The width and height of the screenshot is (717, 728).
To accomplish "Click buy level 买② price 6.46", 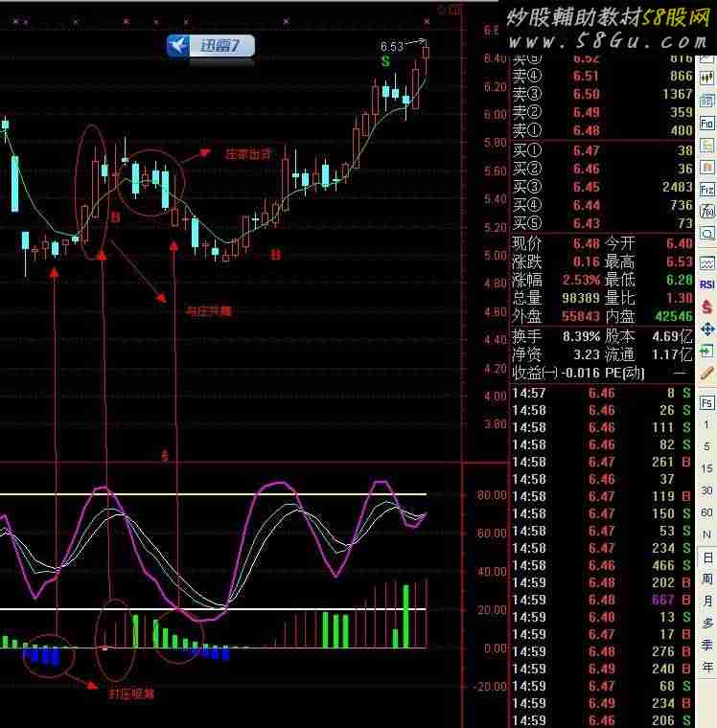I will point(586,169).
